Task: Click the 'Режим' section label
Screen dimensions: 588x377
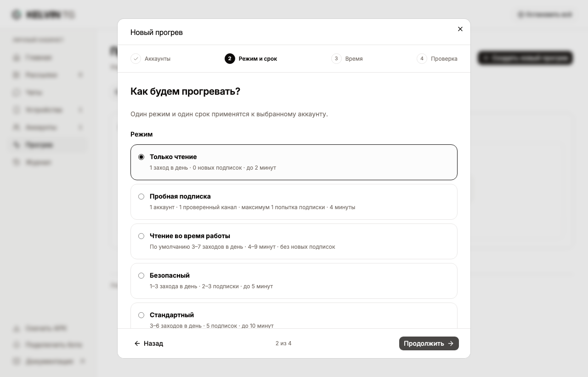Action: pyautogui.click(x=141, y=134)
